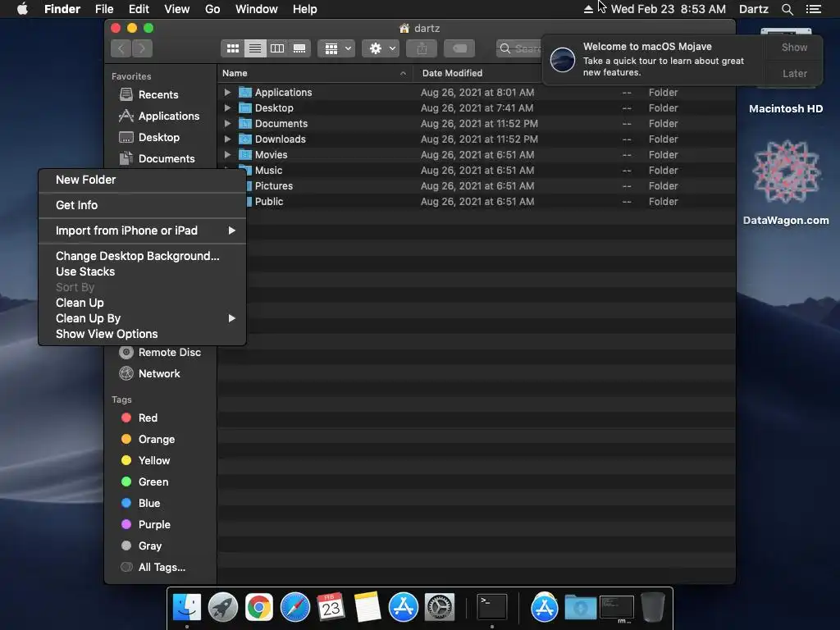This screenshot has height=630, width=840.
Task: Open Spotlight search in the menu bar
Action: coord(787,9)
